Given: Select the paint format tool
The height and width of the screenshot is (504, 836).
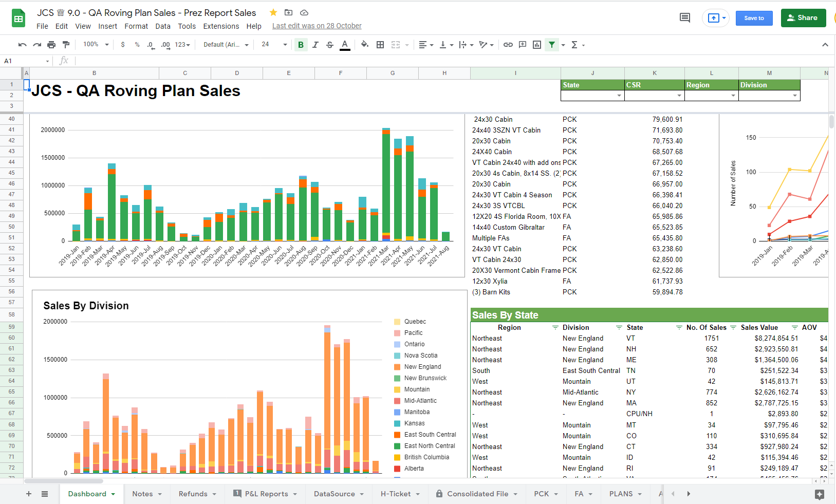Looking at the screenshot, I should click(66, 45).
